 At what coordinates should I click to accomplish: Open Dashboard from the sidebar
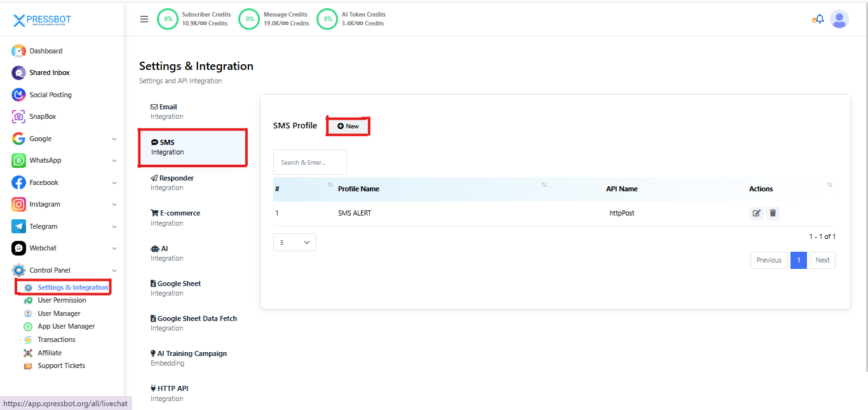tap(46, 51)
